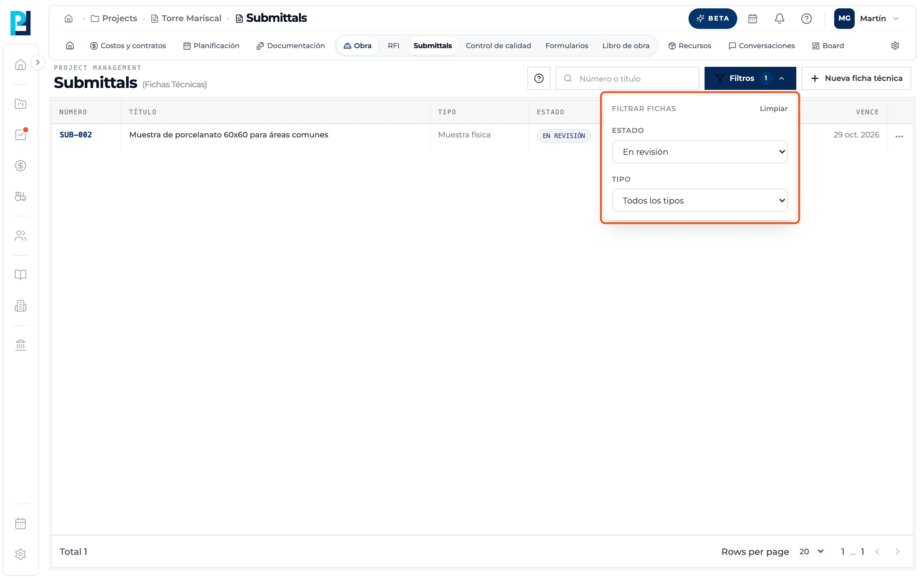The image size is (924, 578).
Task: Expand the left sidebar with chevron
Action: point(38,62)
